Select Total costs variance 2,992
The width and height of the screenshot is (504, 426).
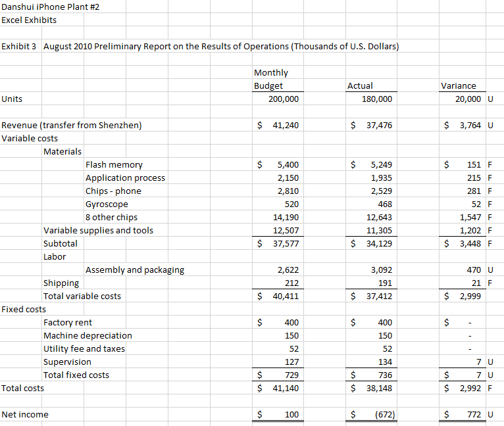[x=470, y=389]
